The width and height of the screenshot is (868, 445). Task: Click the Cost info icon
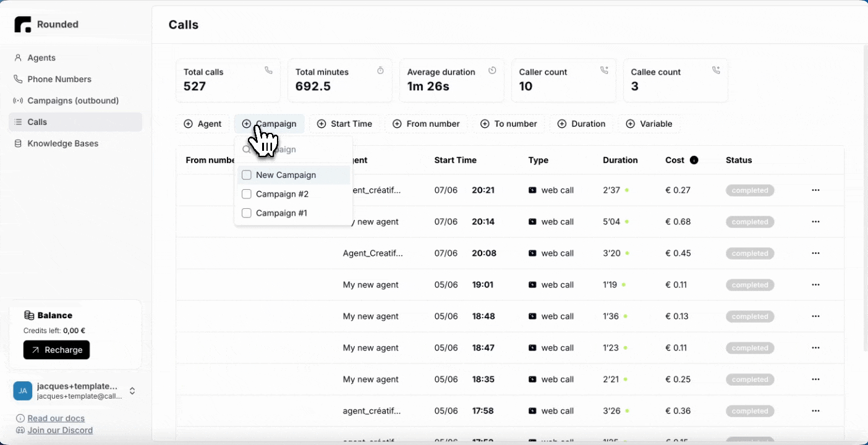694,160
